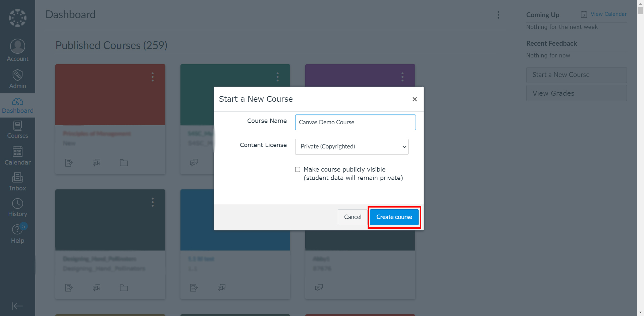Click the View Grades button
Image resolution: width=644 pixels, height=316 pixels.
(576, 93)
